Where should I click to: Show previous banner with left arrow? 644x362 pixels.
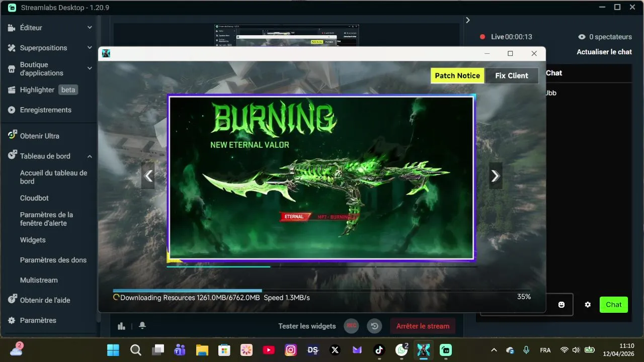tap(148, 175)
